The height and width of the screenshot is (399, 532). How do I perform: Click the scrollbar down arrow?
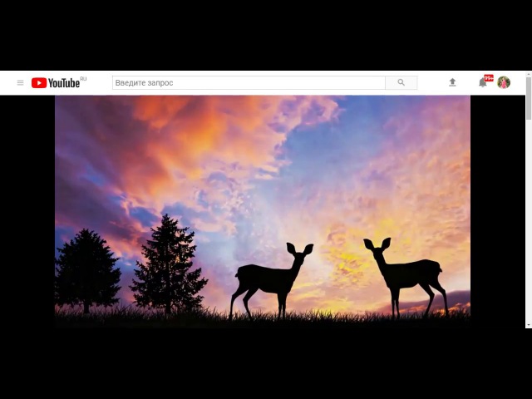pos(529,325)
